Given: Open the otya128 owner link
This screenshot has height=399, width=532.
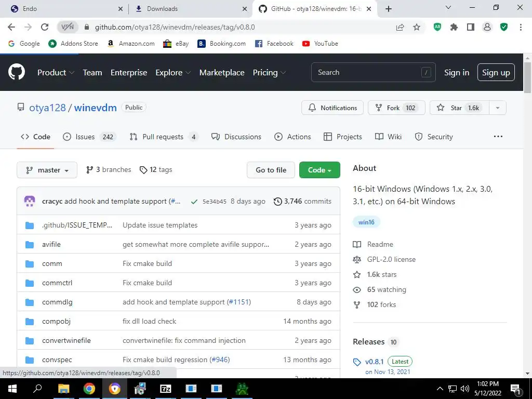Looking at the screenshot, I should (47, 108).
